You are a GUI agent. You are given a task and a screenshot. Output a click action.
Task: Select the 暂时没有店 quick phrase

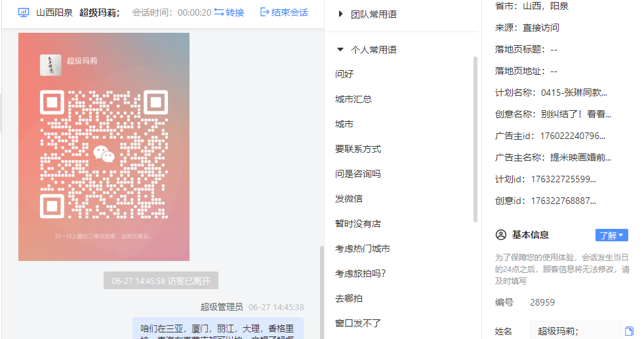(358, 224)
